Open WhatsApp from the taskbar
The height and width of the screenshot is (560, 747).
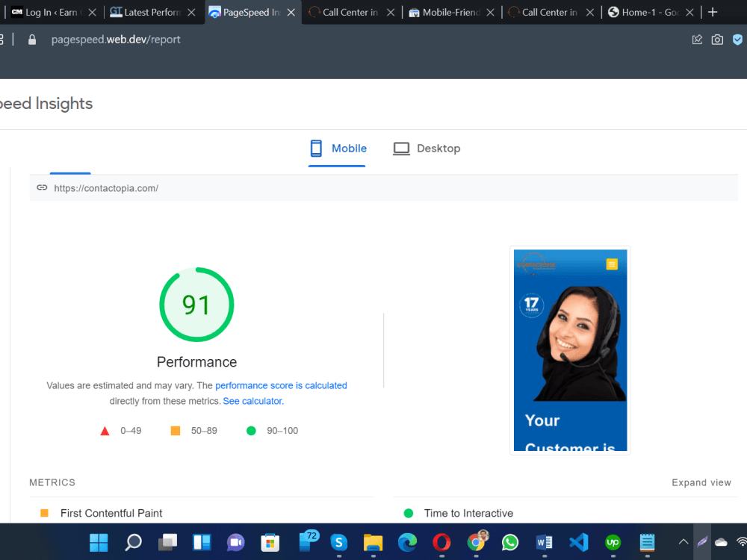click(509, 542)
